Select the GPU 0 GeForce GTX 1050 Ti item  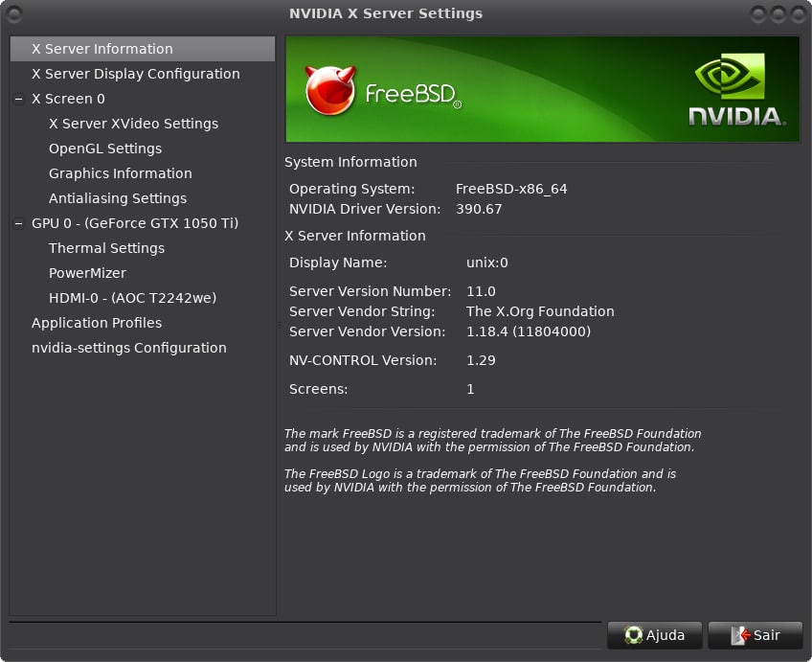[135, 223]
